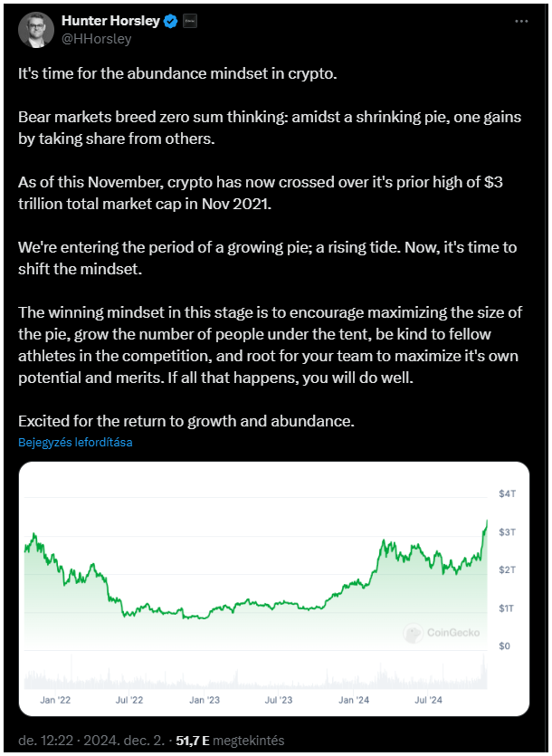This screenshot has height=756, width=552.
Task: Open the @HHorsley handle link
Action: (97, 39)
